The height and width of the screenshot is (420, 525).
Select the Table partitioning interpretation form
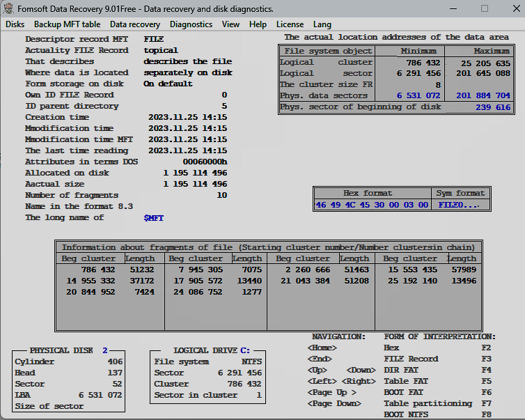point(428,403)
